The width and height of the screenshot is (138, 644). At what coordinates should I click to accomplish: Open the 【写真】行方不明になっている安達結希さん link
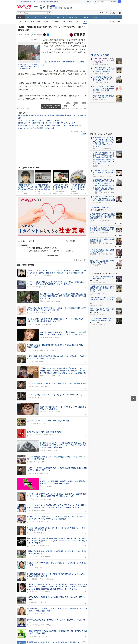[64, 63]
